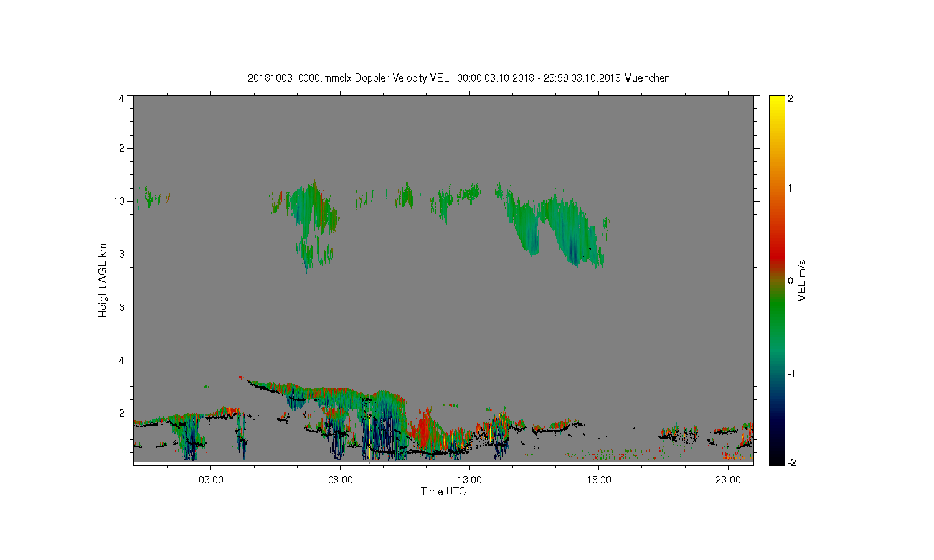This screenshot has height=560, width=934.
Task: Click the height tick label 8
Action: [x=121, y=254]
